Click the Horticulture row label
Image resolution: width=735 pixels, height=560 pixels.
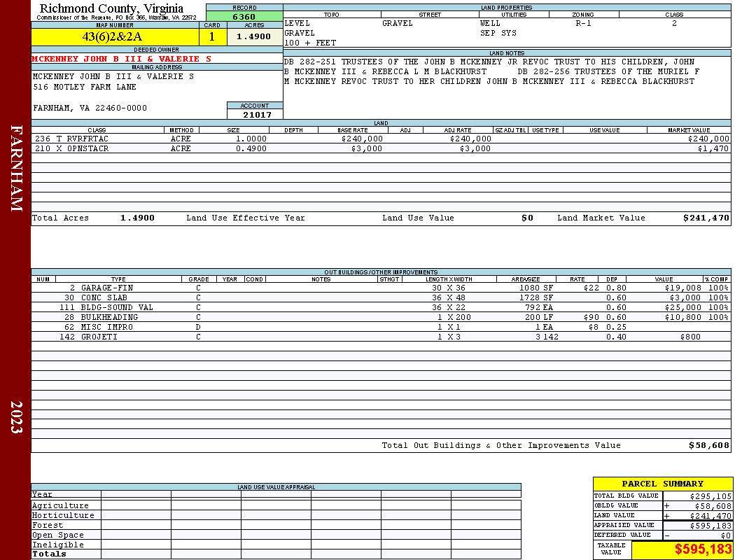coord(63,515)
